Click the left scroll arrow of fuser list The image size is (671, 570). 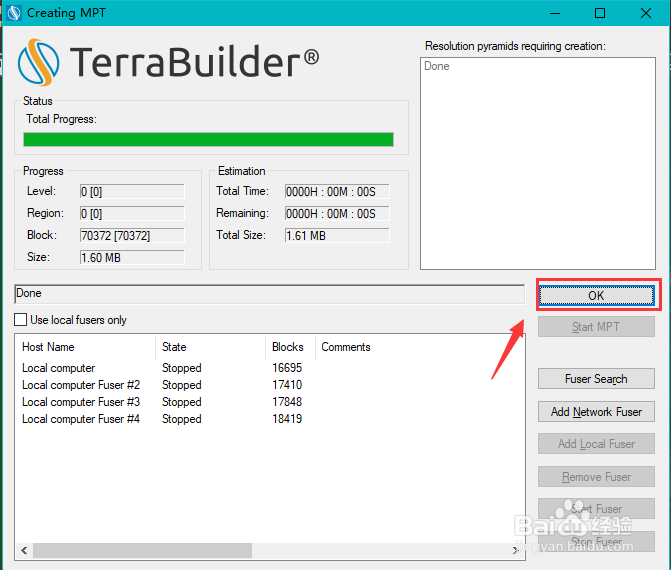click(24, 550)
